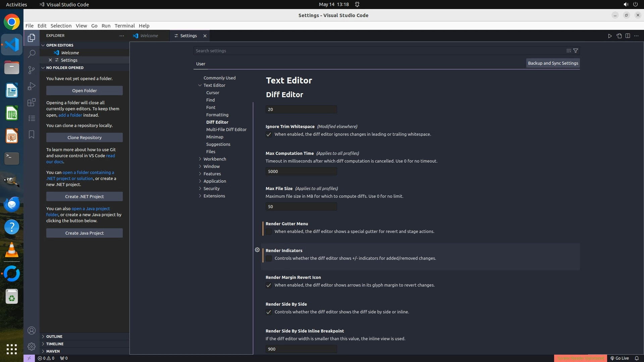Open the Search view in activity bar
Viewport: 644px width, 362px height.
click(x=32, y=54)
